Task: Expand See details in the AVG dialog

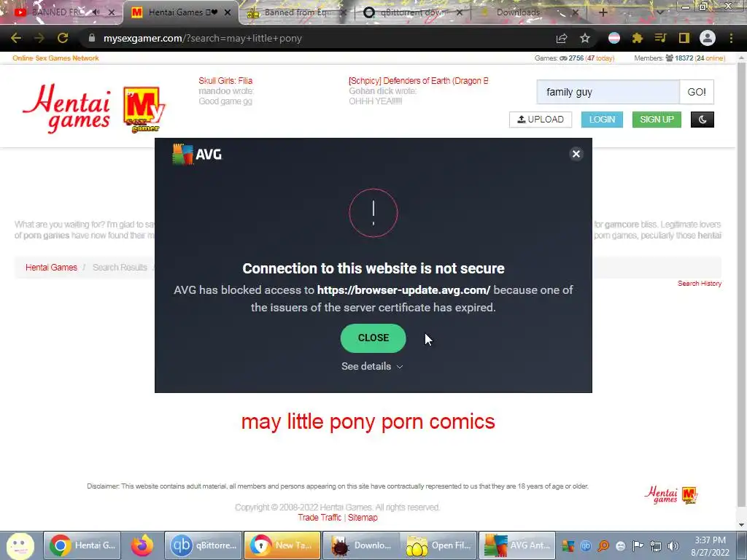Action: [x=372, y=366]
